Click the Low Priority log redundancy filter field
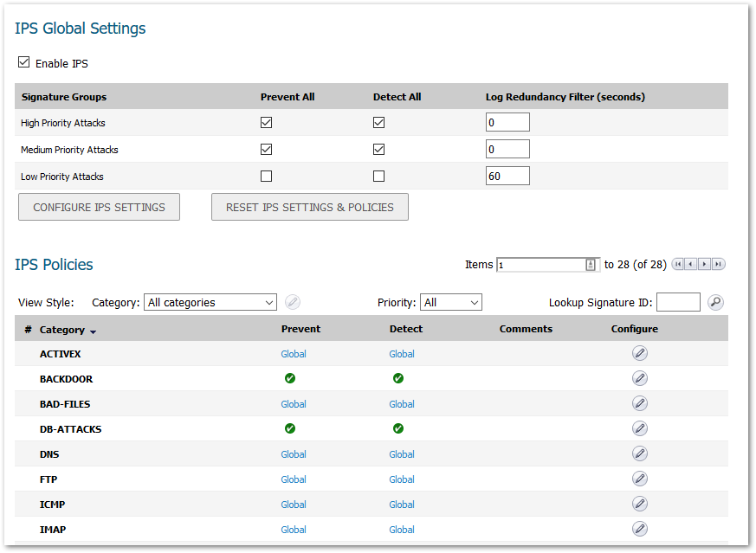This screenshot has width=756, height=553. 507,177
